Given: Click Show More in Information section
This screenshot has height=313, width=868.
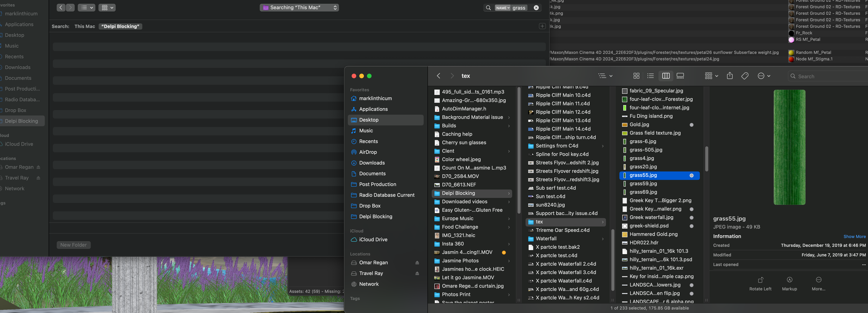Looking at the screenshot, I should click(x=854, y=236).
